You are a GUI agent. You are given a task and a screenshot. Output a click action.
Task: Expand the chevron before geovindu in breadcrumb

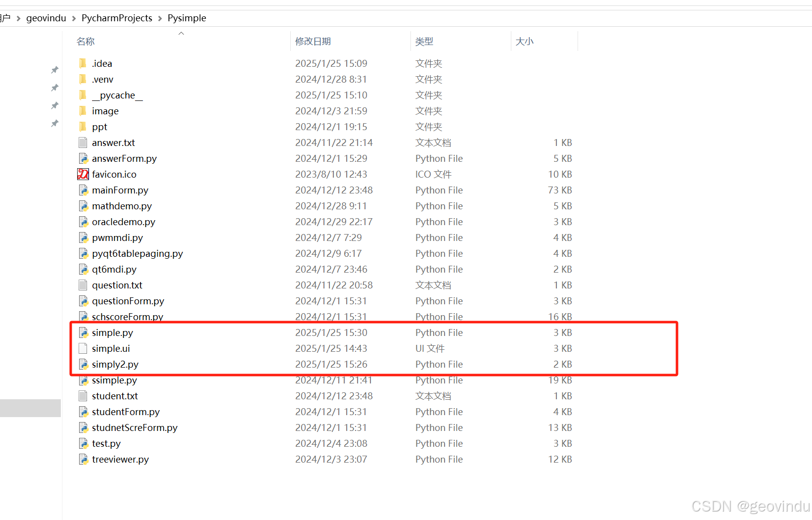pyautogui.click(x=18, y=18)
